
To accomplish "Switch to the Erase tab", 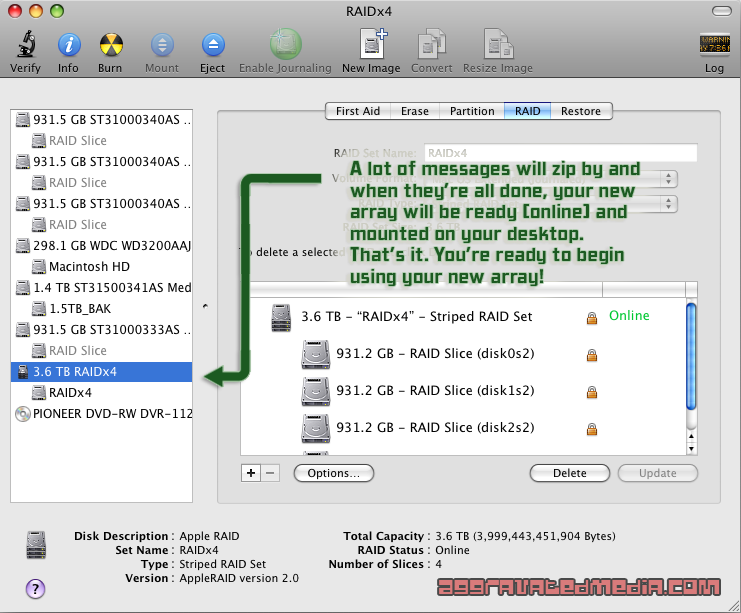I will (415, 111).
